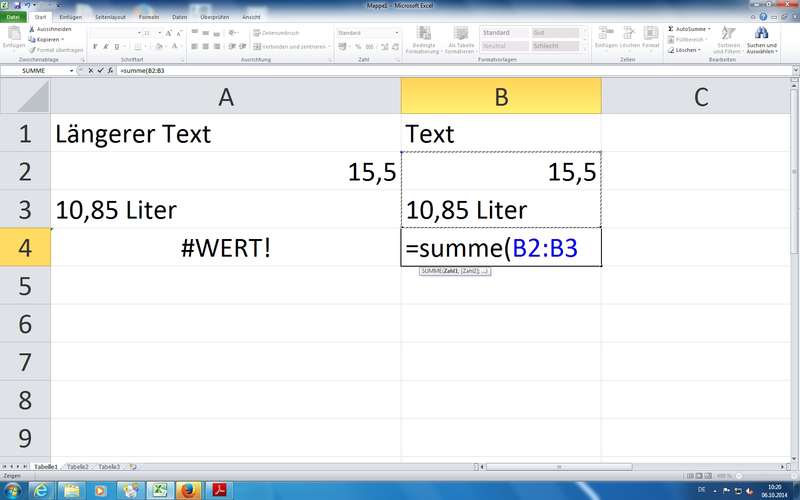800x500 pixels.
Task: Click cell A4 showing #WERT!
Action: pyautogui.click(x=226, y=247)
